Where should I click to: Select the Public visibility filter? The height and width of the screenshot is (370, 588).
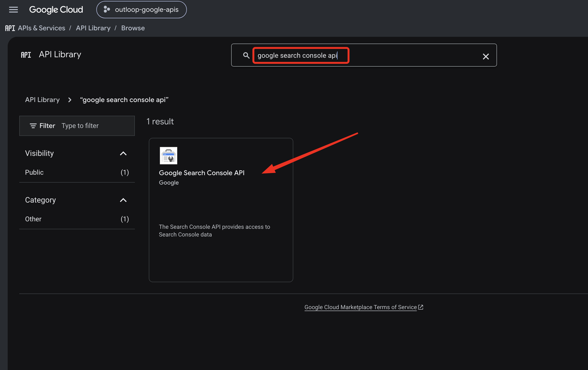click(x=77, y=172)
